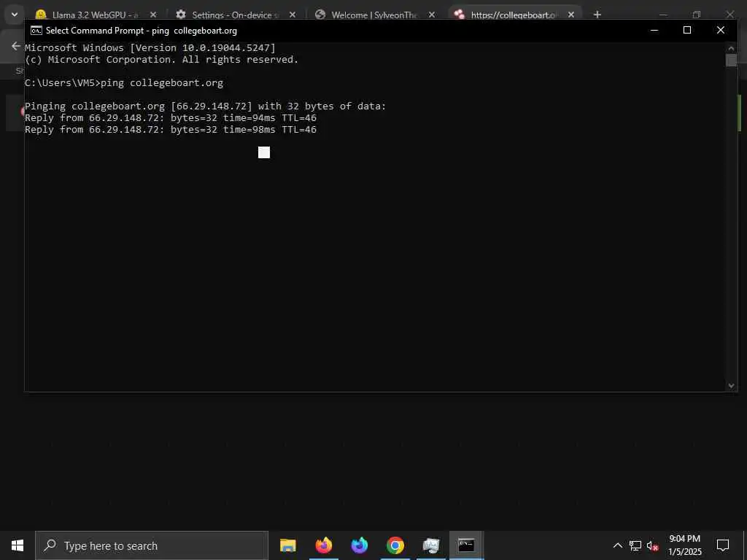Click the reply line with time=94ms
This screenshot has width=747, height=560.
point(171,117)
